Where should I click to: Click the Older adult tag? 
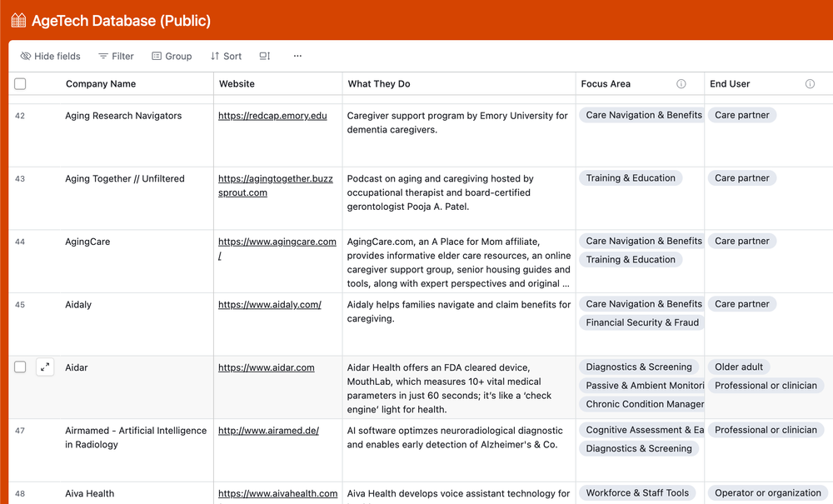click(x=738, y=367)
